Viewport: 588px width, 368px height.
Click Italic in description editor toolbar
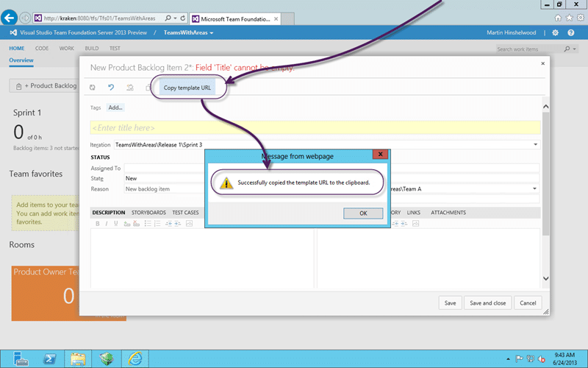[107, 224]
